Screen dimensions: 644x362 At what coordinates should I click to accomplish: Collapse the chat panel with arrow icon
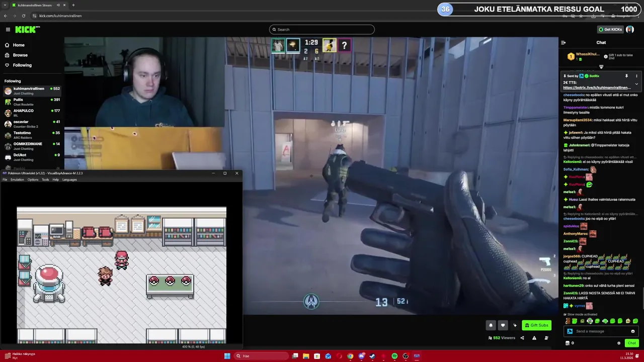click(563, 43)
